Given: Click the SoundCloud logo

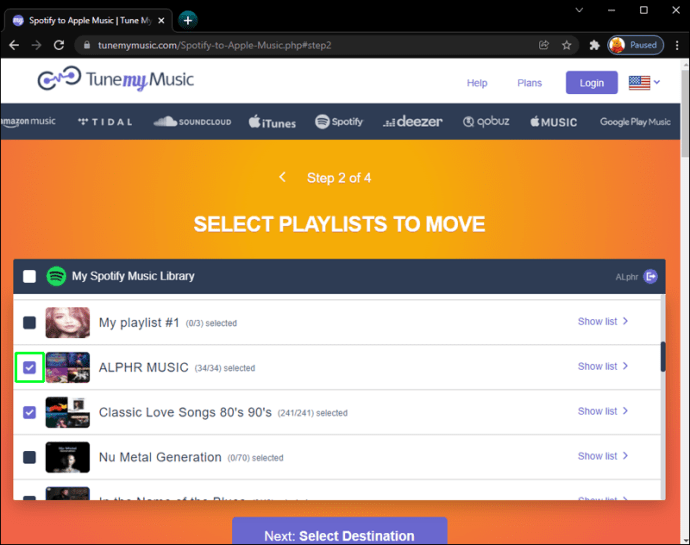Looking at the screenshot, I should click(x=192, y=122).
